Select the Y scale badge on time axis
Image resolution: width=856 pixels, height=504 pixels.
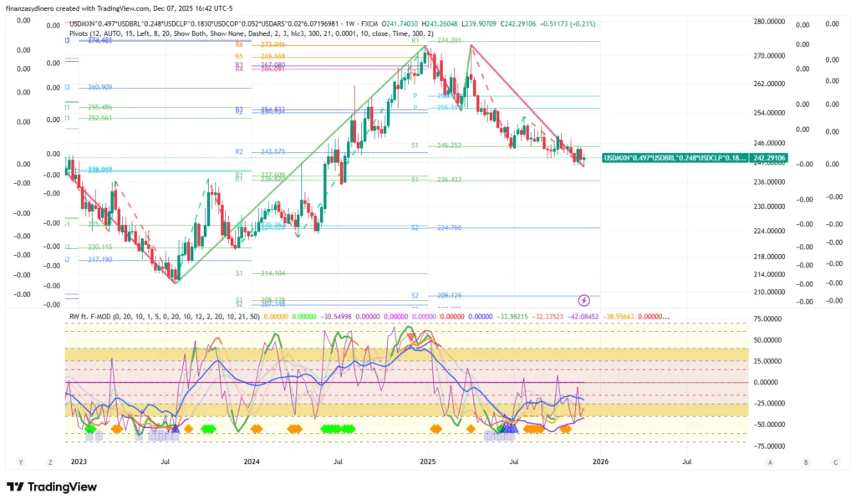pyautogui.click(x=20, y=461)
